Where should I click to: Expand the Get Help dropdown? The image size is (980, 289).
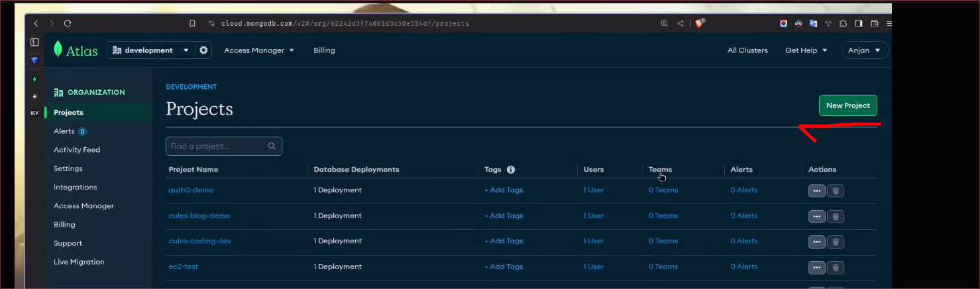pos(806,50)
